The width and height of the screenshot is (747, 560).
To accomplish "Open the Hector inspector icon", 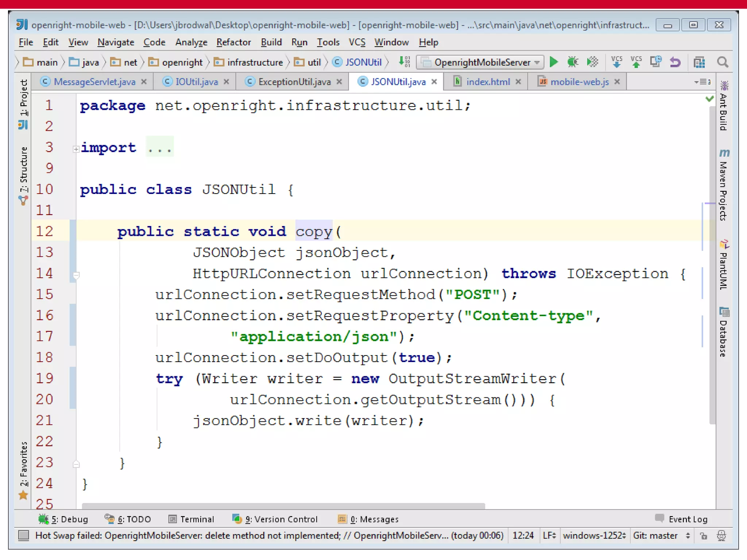I will [x=721, y=536].
